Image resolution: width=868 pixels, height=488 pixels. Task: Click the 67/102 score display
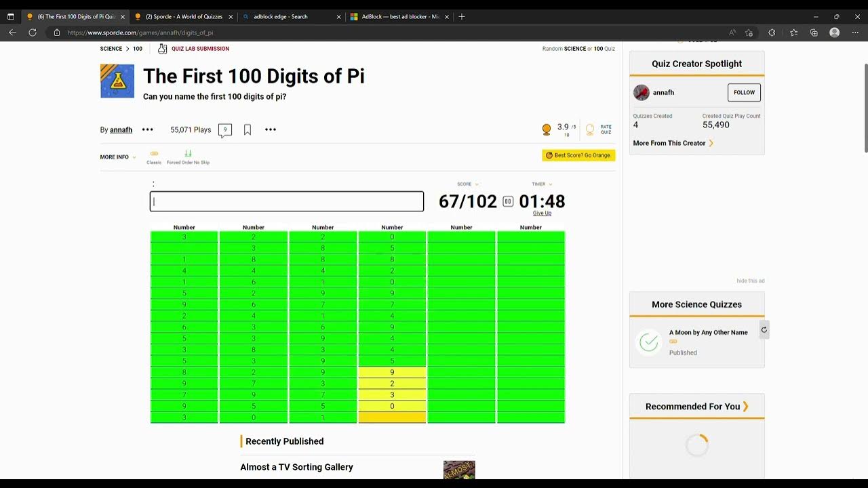[468, 201]
